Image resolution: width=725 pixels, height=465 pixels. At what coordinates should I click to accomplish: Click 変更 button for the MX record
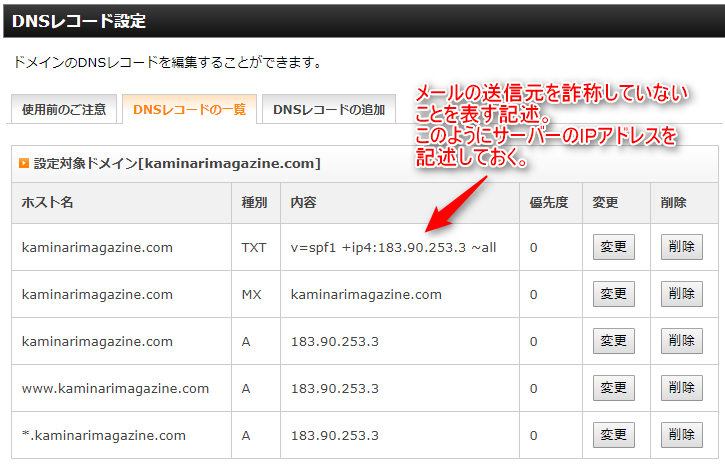click(x=613, y=294)
